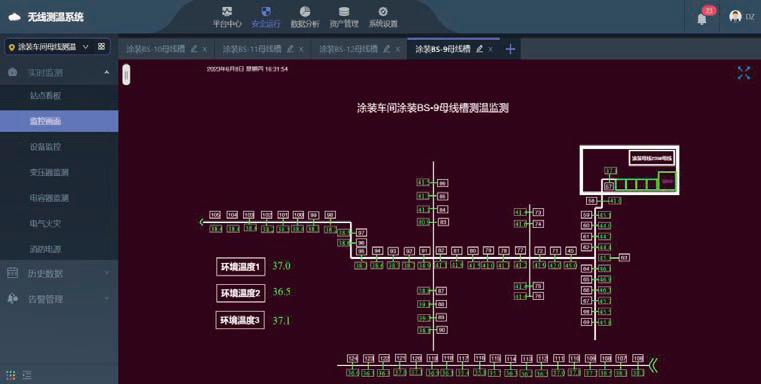761x384 pixels.
Task: Open 数据分析 pie chart icon
Action: coord(305,12)
